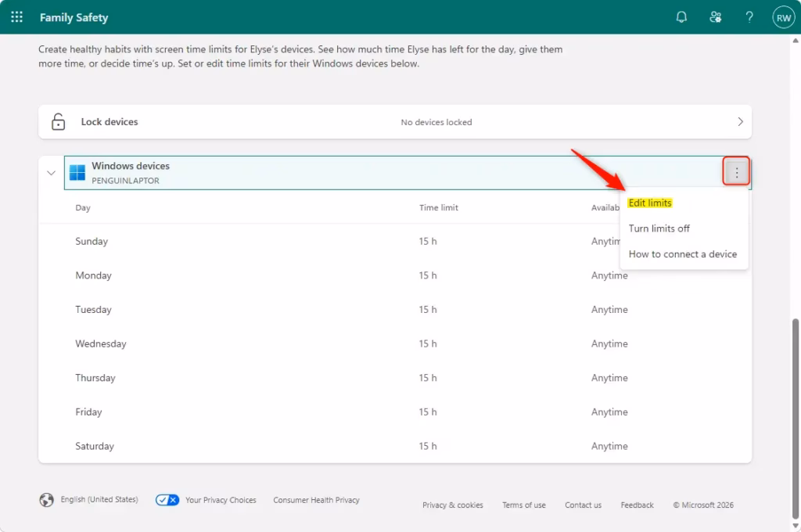Click the No devices locked status text
The height and width of the screenshot is (532, 801).
(436, 122)
